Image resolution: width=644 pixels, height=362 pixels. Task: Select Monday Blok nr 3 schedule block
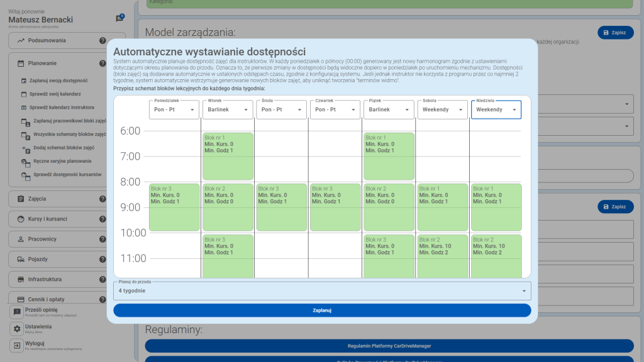tap(174, 207)
